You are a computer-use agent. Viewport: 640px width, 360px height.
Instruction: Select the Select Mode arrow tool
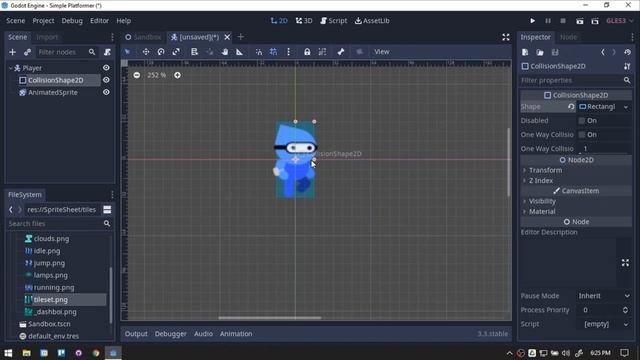127,52
